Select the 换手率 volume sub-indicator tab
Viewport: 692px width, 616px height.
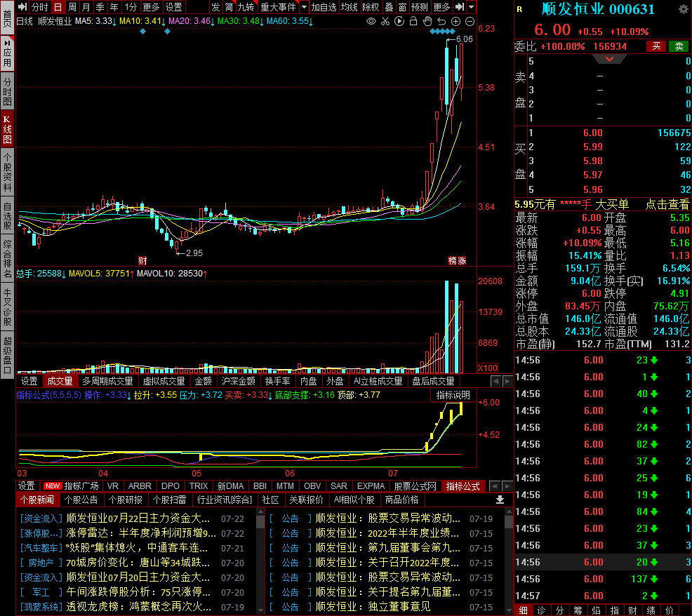(x=277, y=381)
